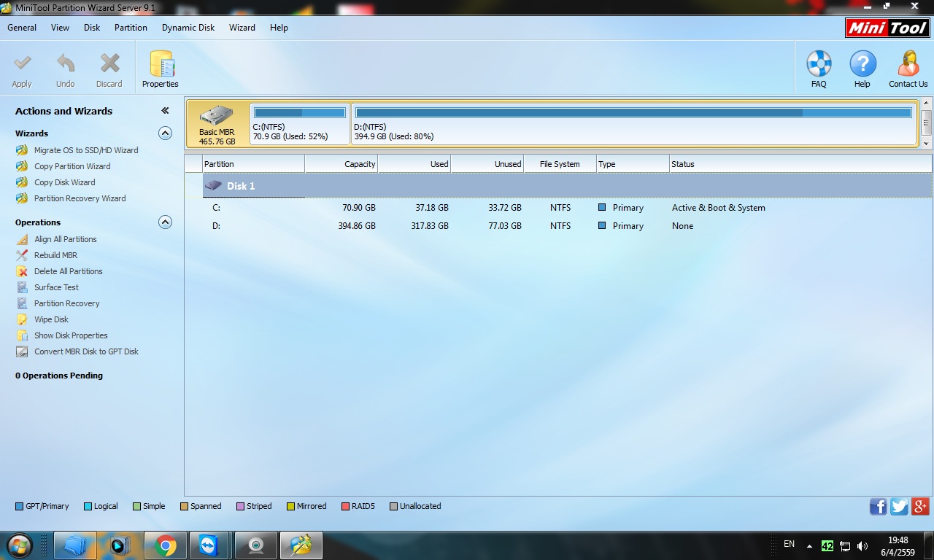The image size is (934, 560).
Task: Launch Copy Disk Wizard link
Action: tap(65, 182)
